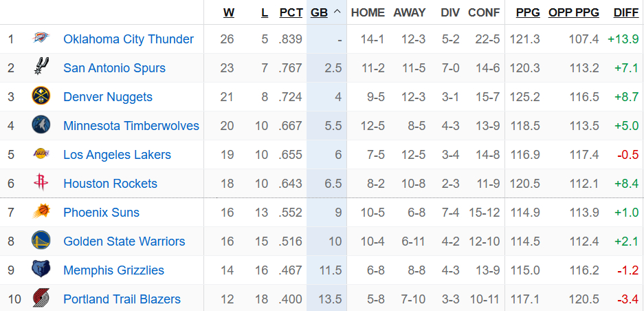Click the Memphis Grizzlies logo
Image resolution: width=644 pixels, height=311 pixels.
point(41,270)
